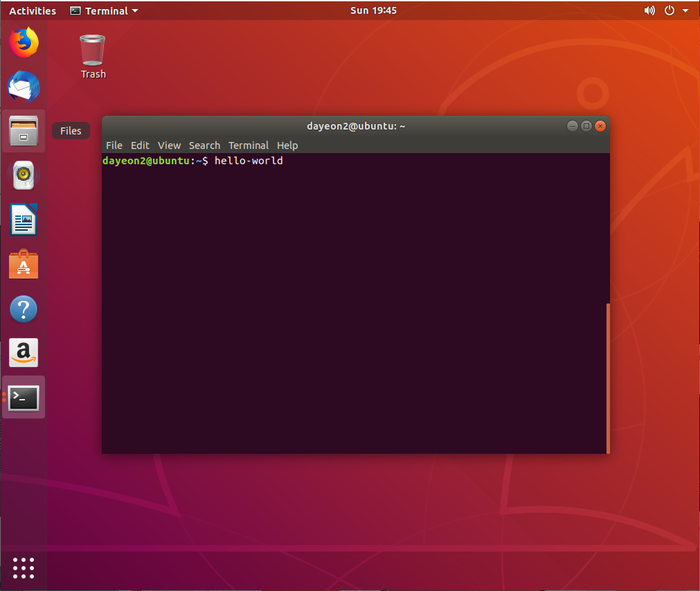
Task: Open the Terminal menu in the menu bar
Action: coord(248,145)
